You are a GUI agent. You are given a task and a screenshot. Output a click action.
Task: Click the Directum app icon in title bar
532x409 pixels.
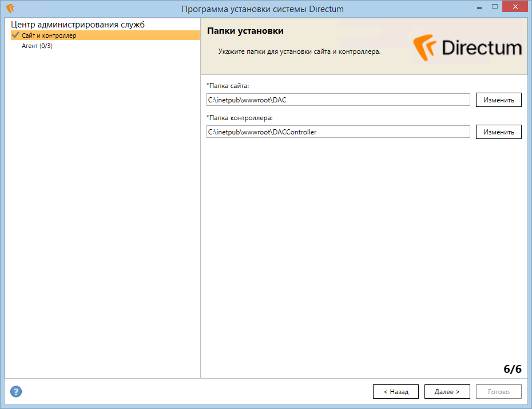tap(10, 9)
